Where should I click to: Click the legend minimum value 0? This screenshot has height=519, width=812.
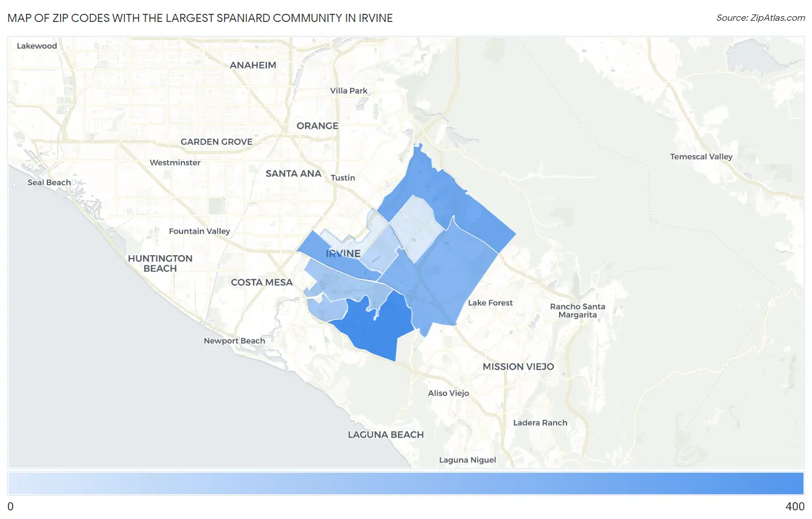[10, 506]
